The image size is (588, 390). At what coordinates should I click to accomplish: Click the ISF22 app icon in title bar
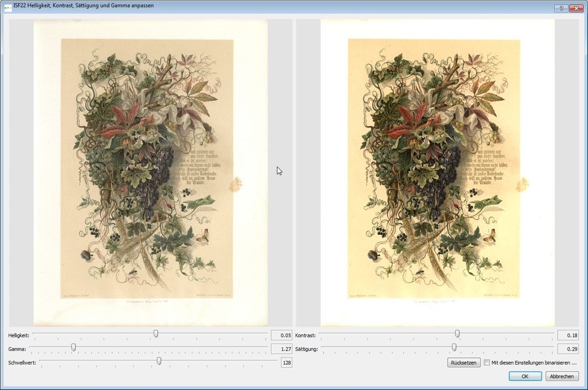click(7, 7)
